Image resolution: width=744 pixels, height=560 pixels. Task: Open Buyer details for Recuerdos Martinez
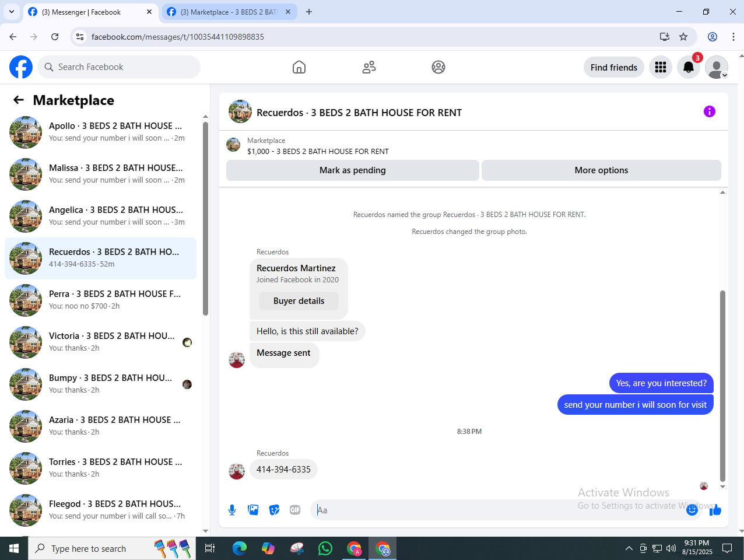tap(299, 301)
